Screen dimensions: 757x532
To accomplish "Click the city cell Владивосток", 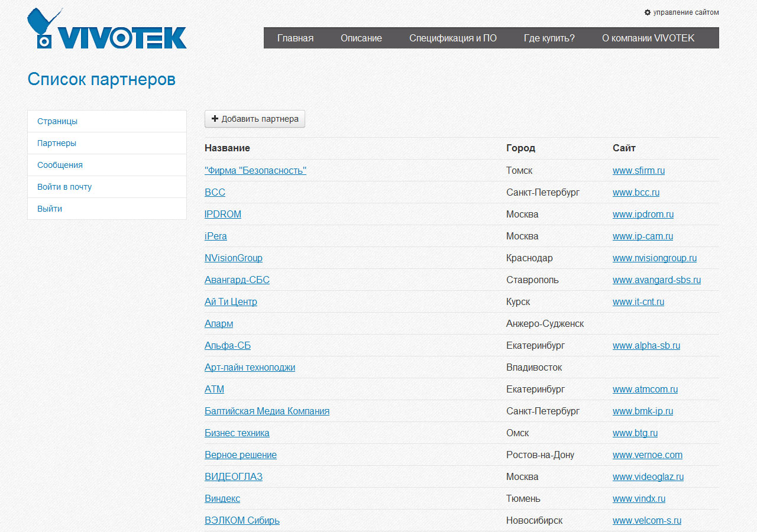I will tap(534, 367).
